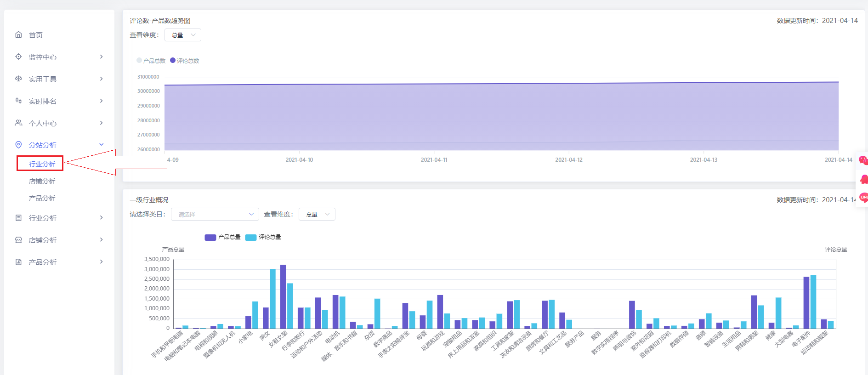This screenshot has height=375, width=868.
Task: Open highlighted 行业分析 submenu link
Action: (42, 164)
